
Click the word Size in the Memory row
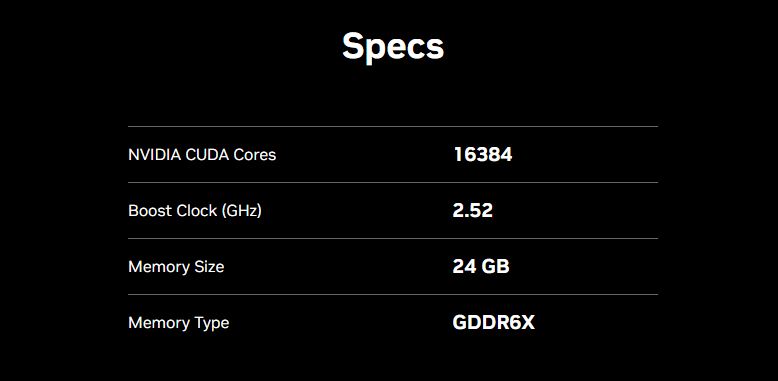click(x=209, y=267)
